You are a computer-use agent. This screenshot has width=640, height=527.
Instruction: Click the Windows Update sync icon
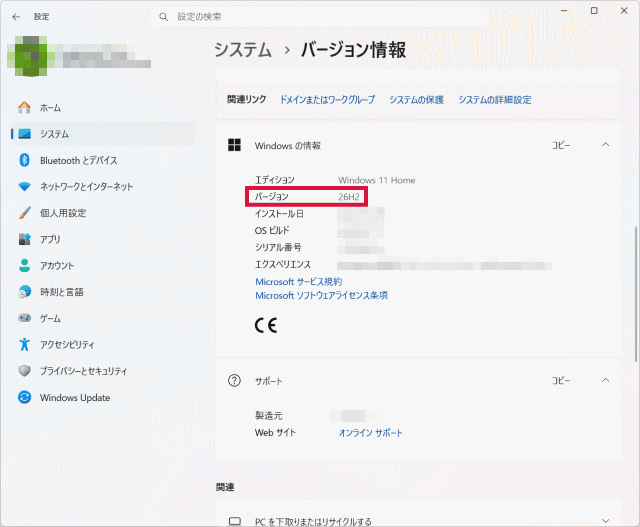(x=24, y=397)
